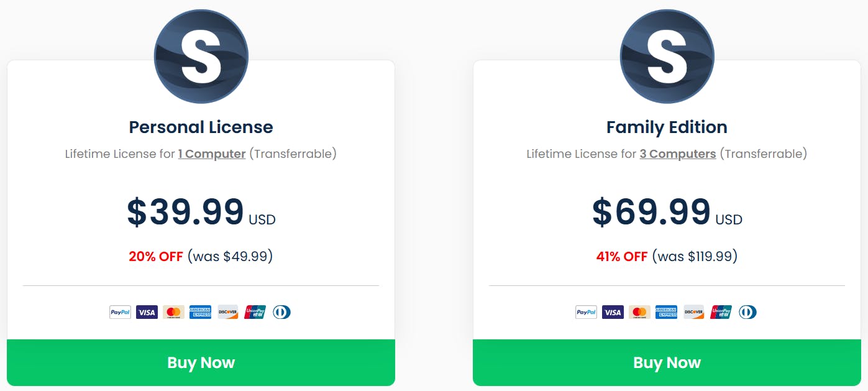This screenshot has height=391, width=868.
Task: Open the "3 Computers" link
Action: point(678,154)
